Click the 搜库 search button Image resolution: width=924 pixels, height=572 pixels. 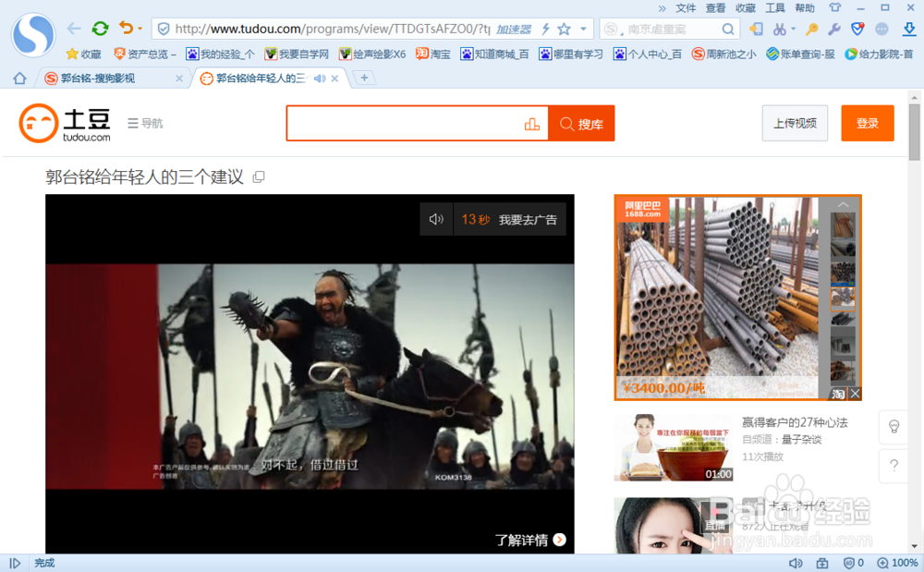(x=581, y=124)
